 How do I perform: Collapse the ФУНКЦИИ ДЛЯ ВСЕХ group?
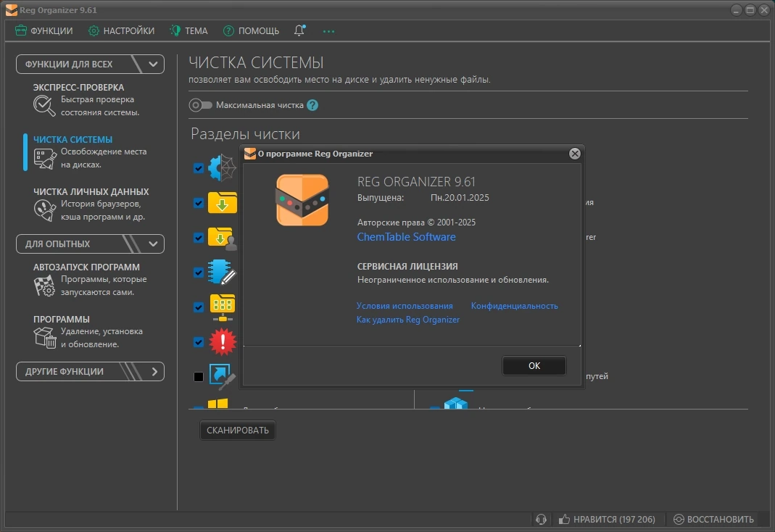[x=90, y=65]
